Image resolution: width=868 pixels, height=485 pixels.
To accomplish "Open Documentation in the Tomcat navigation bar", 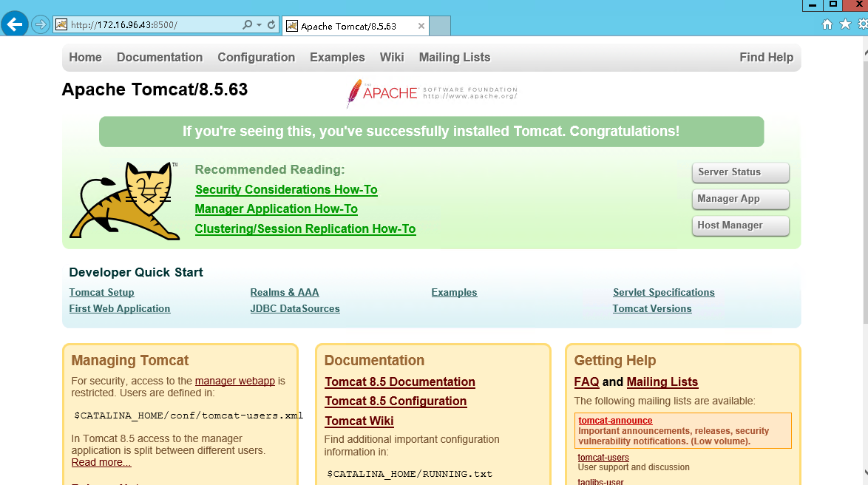I will pos(160,58).
